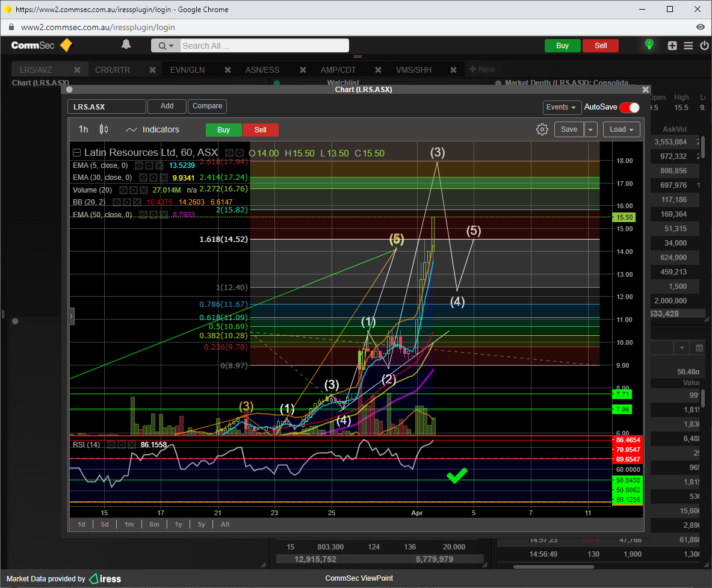
Task: Collapse the Latin Resources legend
Action: click(77, 153)
